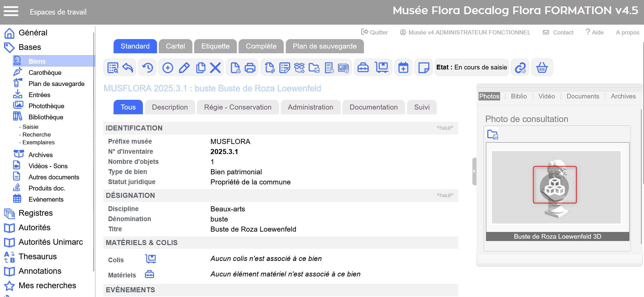Expand the collapsed side panel handle
This screenshot has height=297, width=644.
(x=474, y=171)
